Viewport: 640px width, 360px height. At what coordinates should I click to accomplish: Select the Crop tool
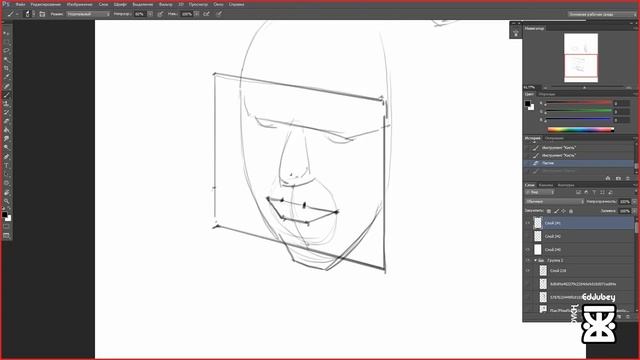[7, 68]
